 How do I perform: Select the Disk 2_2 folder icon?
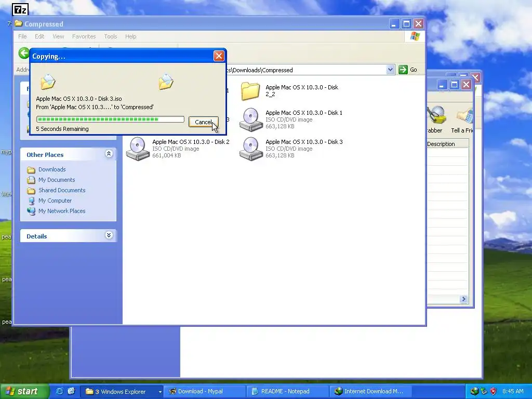tap(250, 91)
